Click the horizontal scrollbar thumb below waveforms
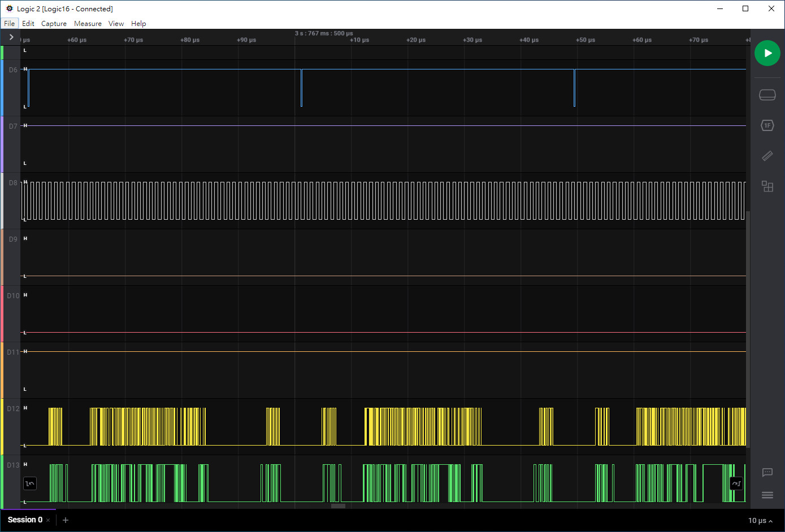785x532 pixels. tap(338, 506)
